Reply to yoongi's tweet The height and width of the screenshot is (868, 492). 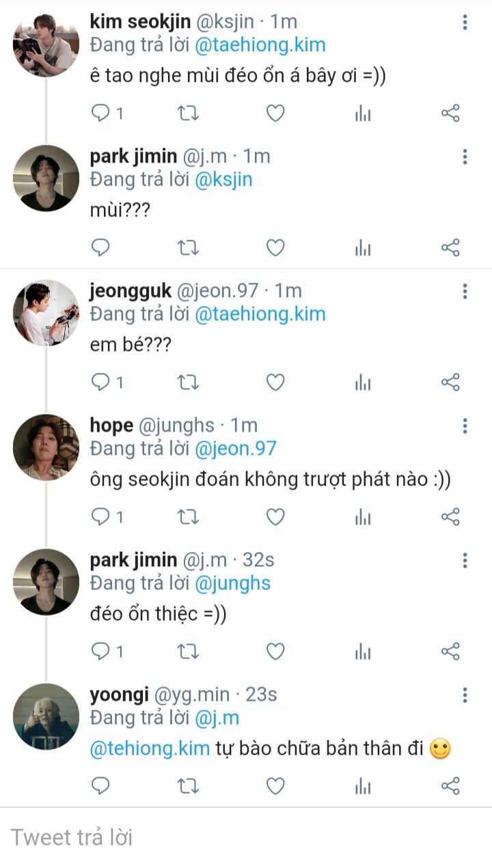click(x=101, y=787)
